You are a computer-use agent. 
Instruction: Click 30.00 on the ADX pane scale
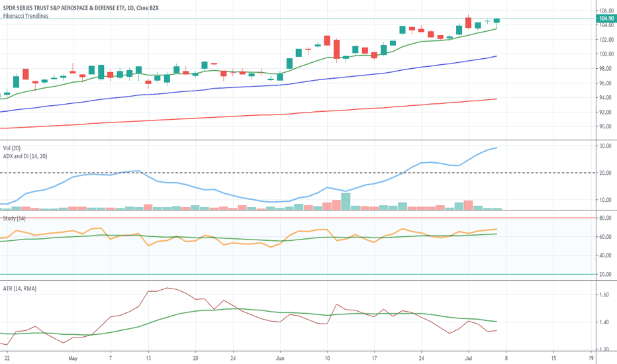605,146
